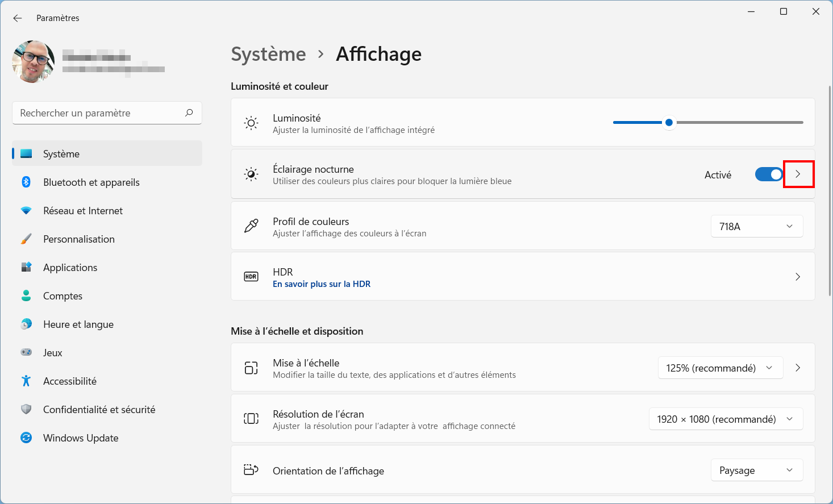
Task: Click in Rechercher un paramètre field
Action: (x=107, y=113)
